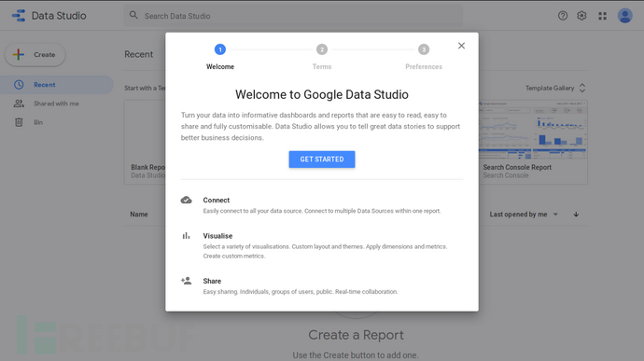Screen dimensions: 644x361
Task: Click the Visualise bar chart icon
Action: point(186,236)
